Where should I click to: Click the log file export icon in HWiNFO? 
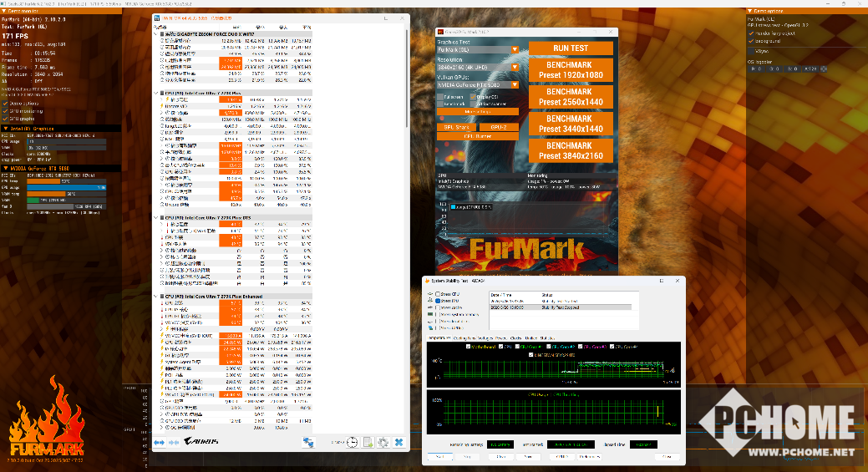[x=368, y=442]
